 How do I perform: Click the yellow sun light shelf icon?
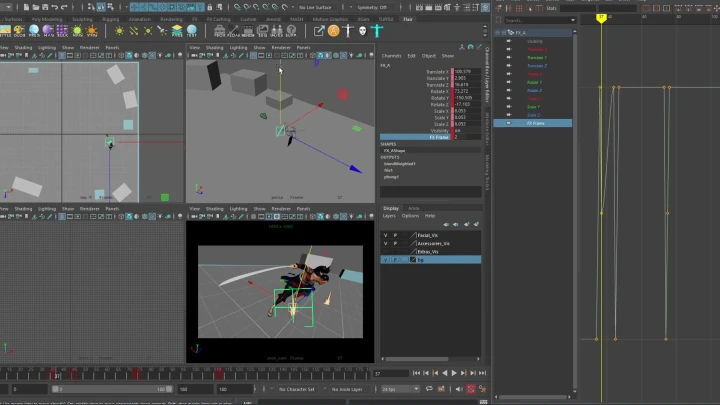[119, 31]
